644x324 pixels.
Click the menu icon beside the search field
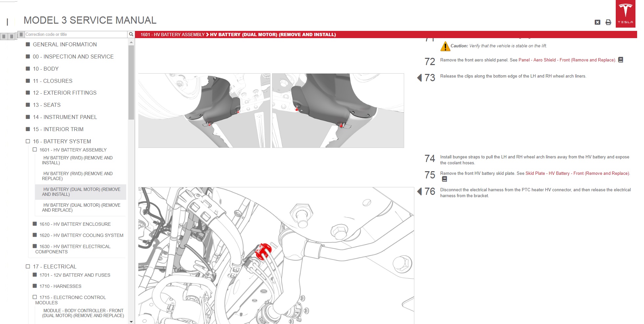[21, 34]
